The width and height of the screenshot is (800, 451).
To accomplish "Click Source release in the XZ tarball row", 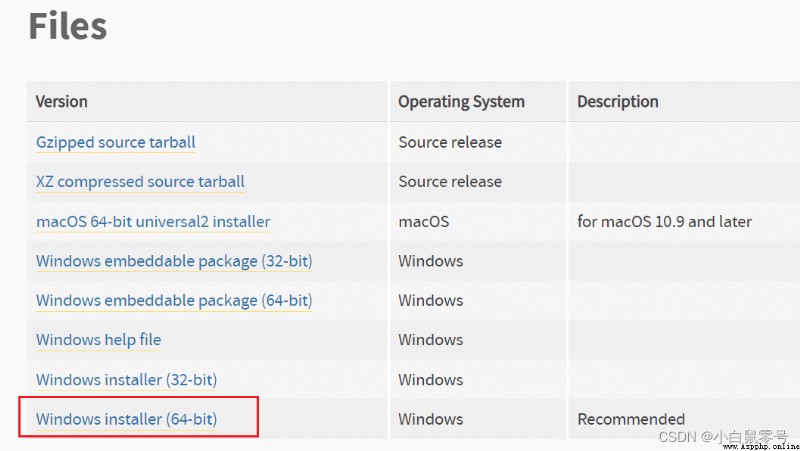I will tap(450, 182).
